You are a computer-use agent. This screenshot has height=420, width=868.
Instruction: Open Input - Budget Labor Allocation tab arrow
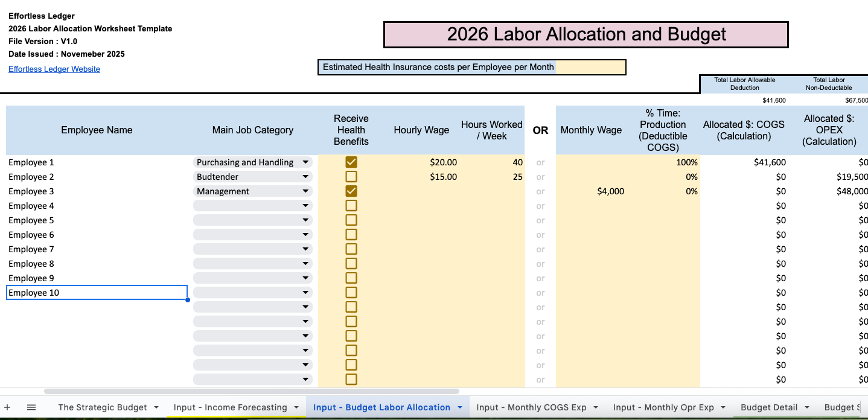pos(460,407)
